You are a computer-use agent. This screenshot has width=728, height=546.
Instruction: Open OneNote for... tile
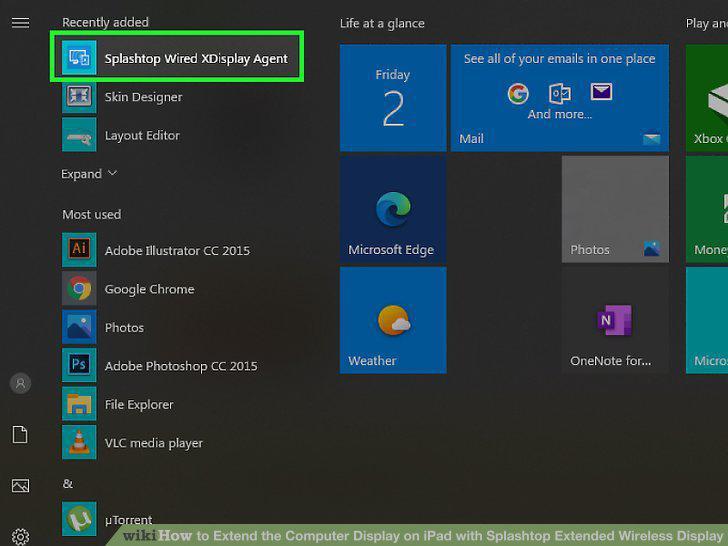[615, 320]
